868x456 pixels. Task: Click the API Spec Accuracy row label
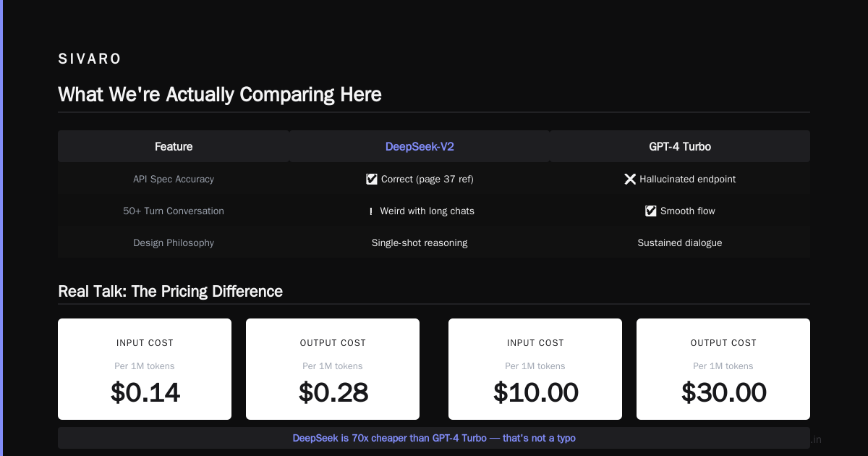coord(174,179)
